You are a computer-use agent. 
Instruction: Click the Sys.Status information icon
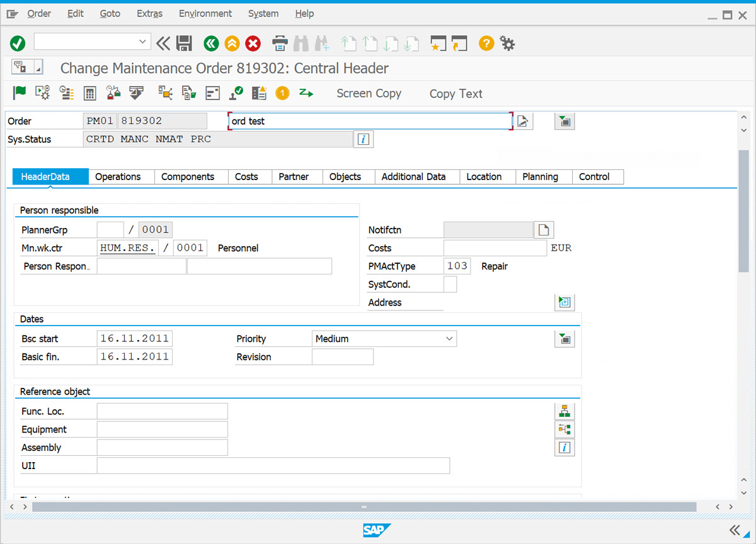click(x=364, y=139)
